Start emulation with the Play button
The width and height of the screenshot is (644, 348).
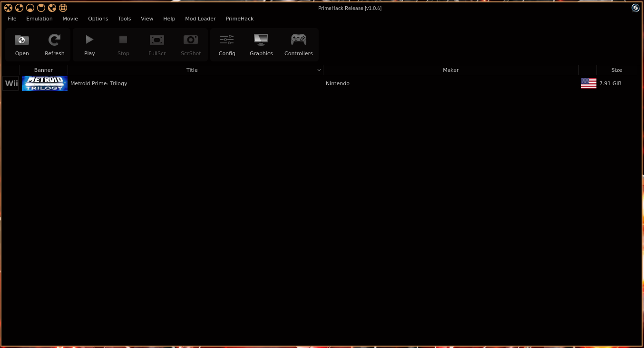(89, 45)
